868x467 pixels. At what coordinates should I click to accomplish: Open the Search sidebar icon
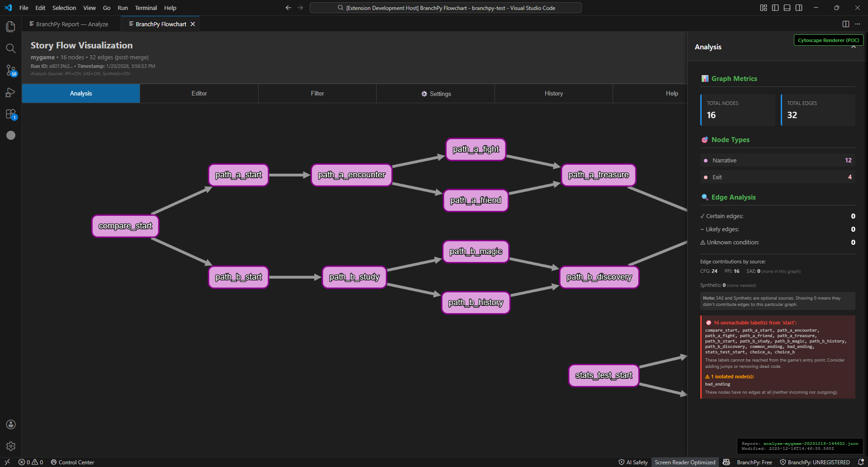[11, 48]
